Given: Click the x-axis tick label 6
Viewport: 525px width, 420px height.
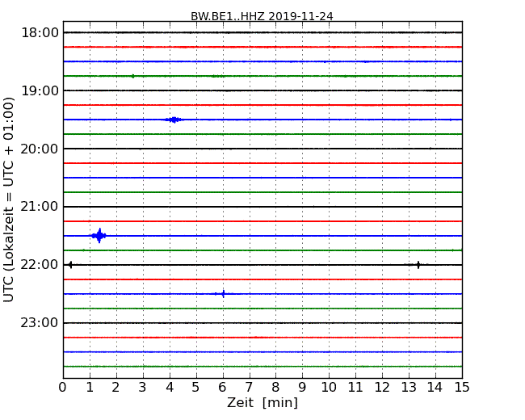Looking at the screenshot, I should coord(222,388).
